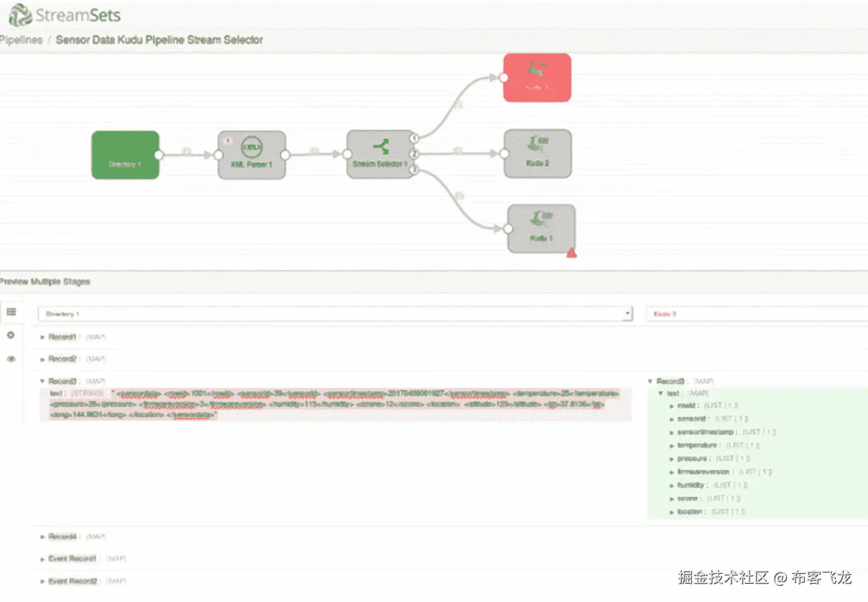The height and width of the screenshot is (602, 868).
Task: Select the green Directory 1 origin stage
Action: click(125, 155)
